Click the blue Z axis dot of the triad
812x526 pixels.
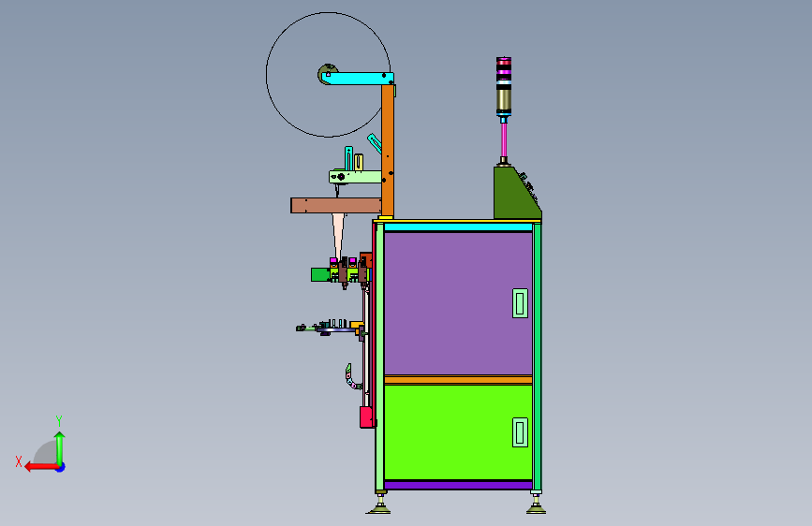pyautogui.click(x=61, y=467)
